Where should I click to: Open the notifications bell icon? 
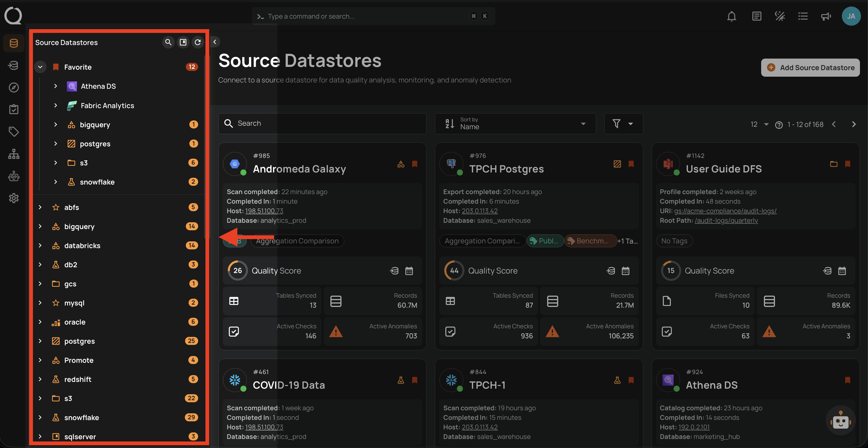731,16
